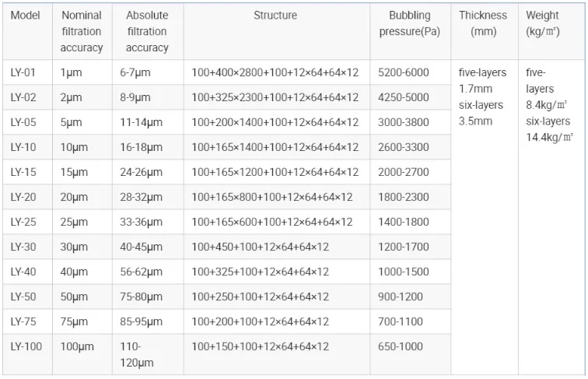The image size is (588, 379).
Task: Click the Absolute filtration accuracy header
Action: click(x=147, y=32)
